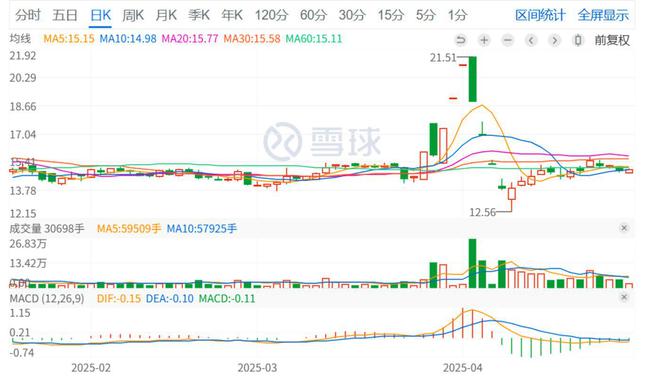The height and width of the screenshot is (382, 660).
Task: Select the 月K chart period
Action: 166,15
